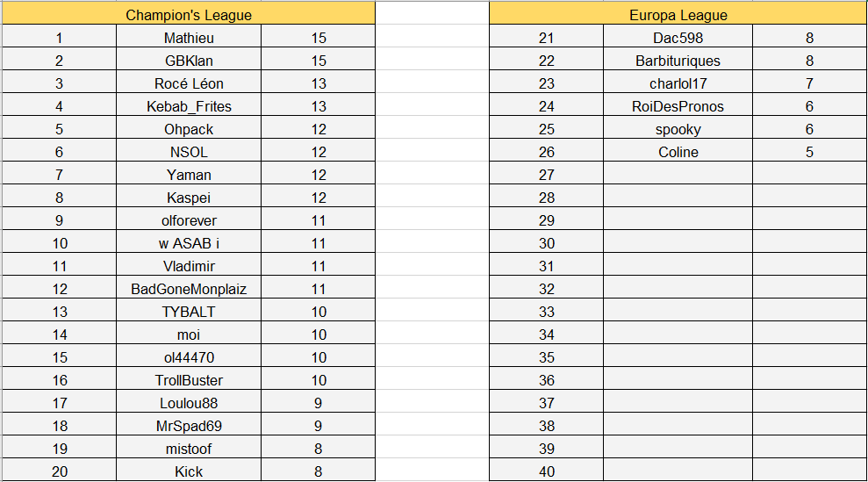Click the RoiDesPronos name cell

[678, 106]
